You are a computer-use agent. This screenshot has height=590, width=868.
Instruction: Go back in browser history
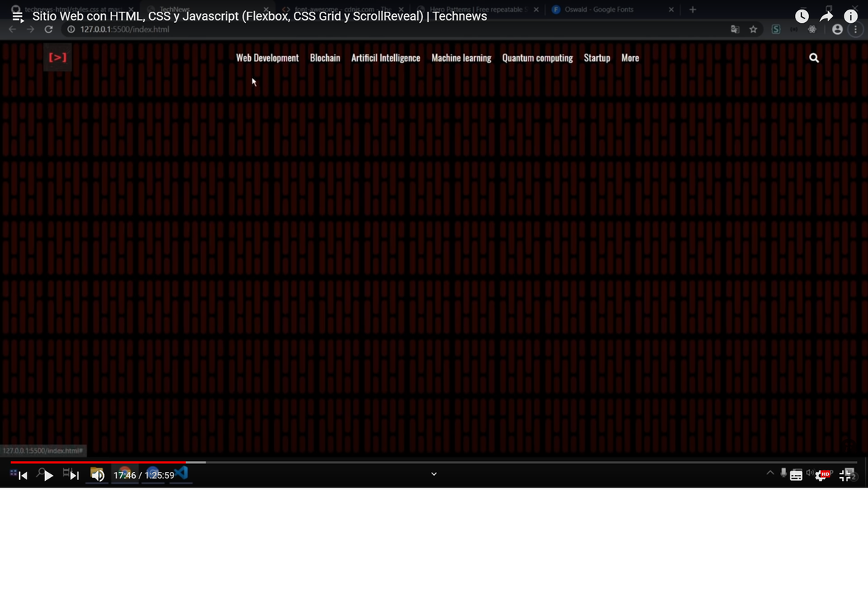12,29
